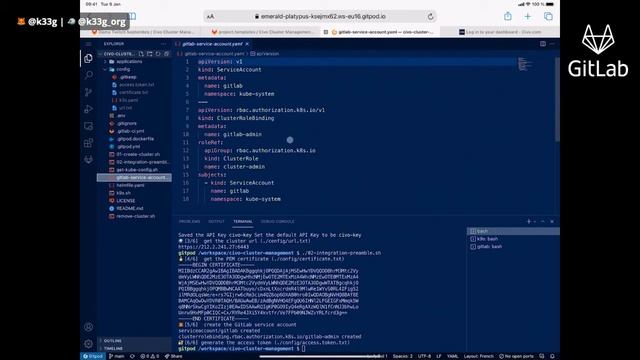Click sync changes icon in status bar
Screen dimensions: 640x360
point(132,356)
